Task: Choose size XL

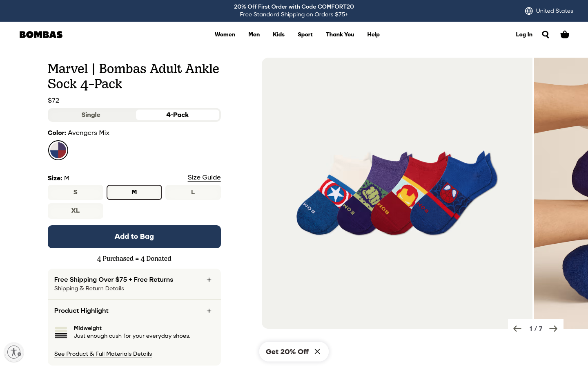Action: (76, 211)
